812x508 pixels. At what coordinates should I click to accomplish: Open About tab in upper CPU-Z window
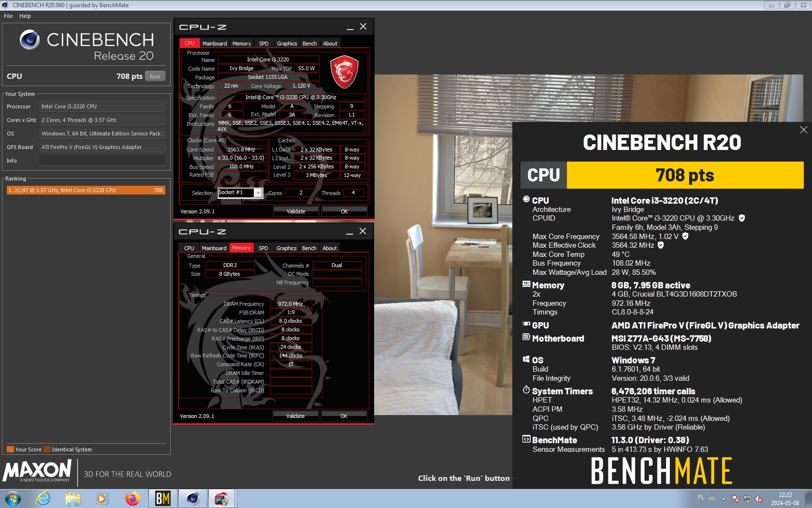331,44
